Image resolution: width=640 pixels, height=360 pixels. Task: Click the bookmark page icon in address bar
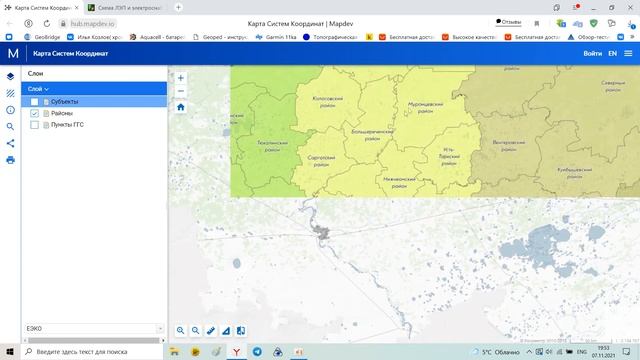[x=537, y=24]
